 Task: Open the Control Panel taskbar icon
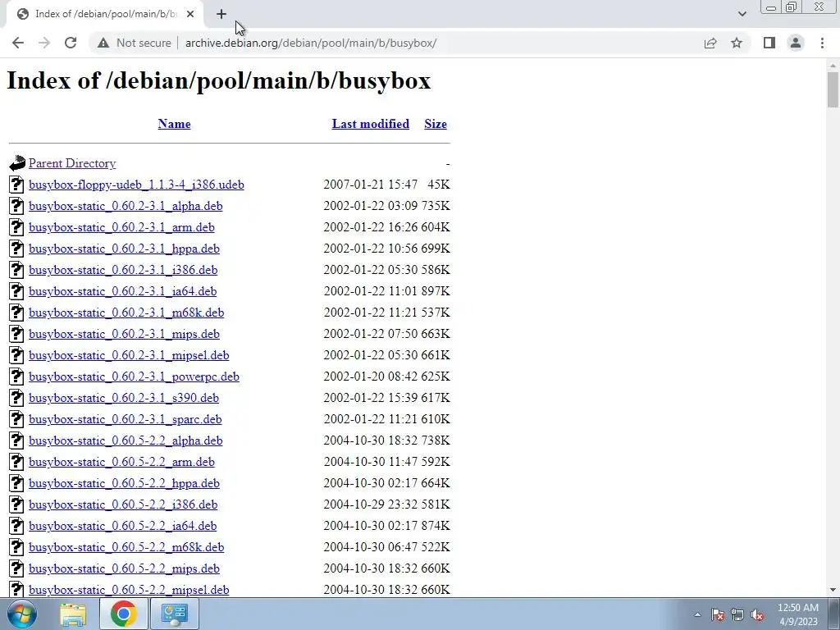pos(174,614)
